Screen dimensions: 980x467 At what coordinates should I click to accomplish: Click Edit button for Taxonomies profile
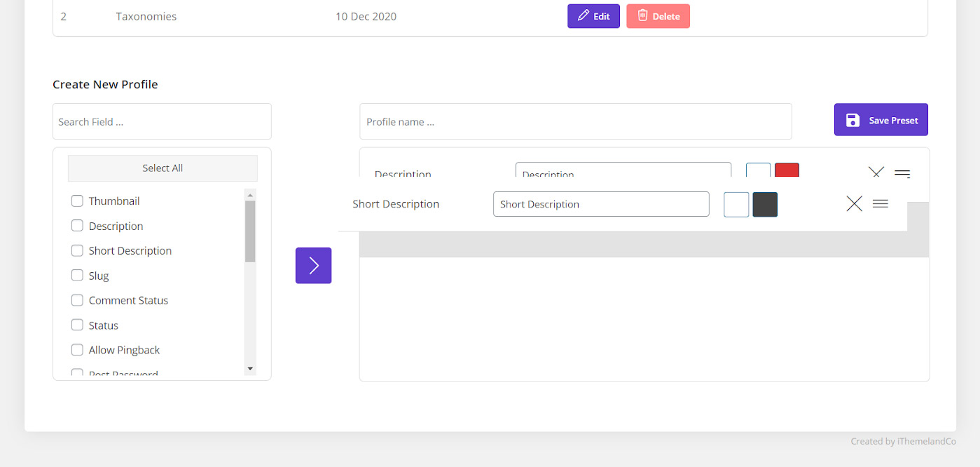pos(593,16)
